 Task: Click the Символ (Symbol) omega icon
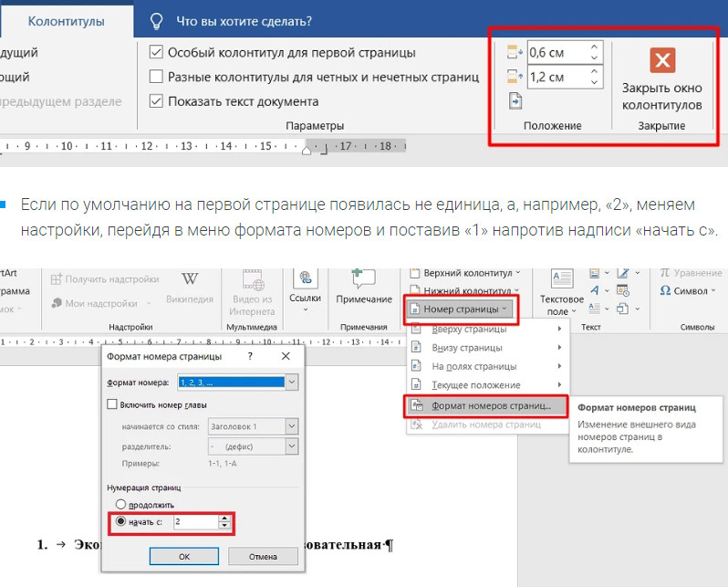[x=664, y=291]
